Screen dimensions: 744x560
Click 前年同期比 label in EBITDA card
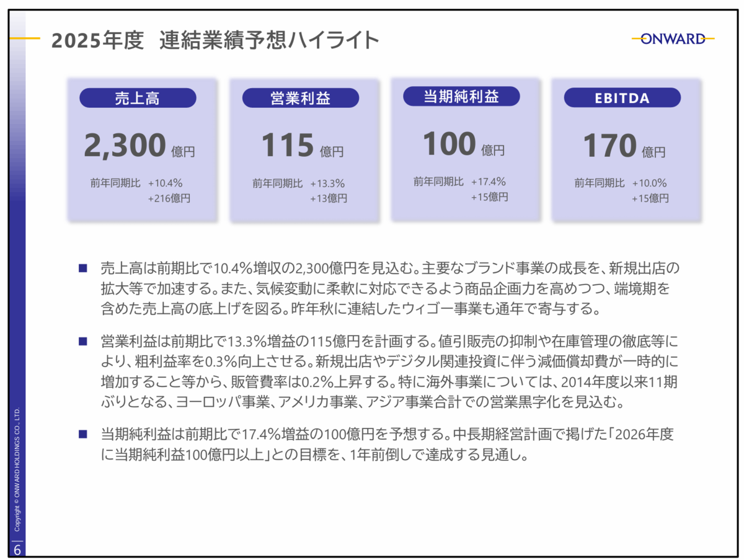click(x=600, y=183)
